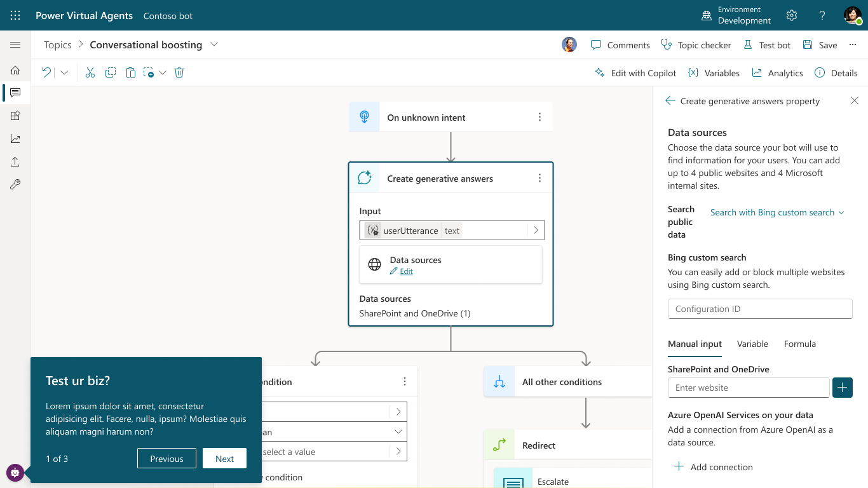The image size is (868, 488).
Task: Click the Cut scissors icon in toolbar
Action: (x=90, y=72)
